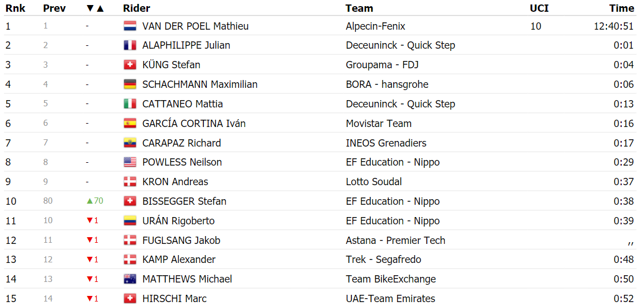644x306 pixels.
Task: Click the USA flag beside Powless
Action: click(x=130, y=162)
